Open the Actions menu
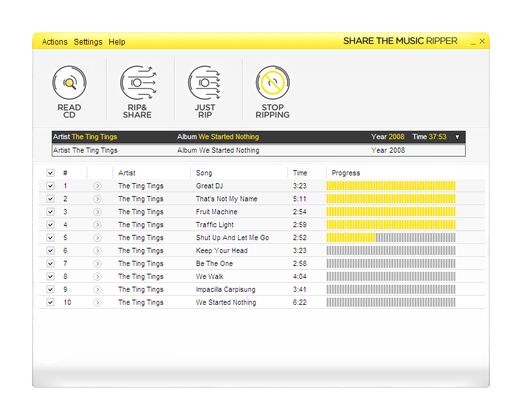 [x=54, y=42]
